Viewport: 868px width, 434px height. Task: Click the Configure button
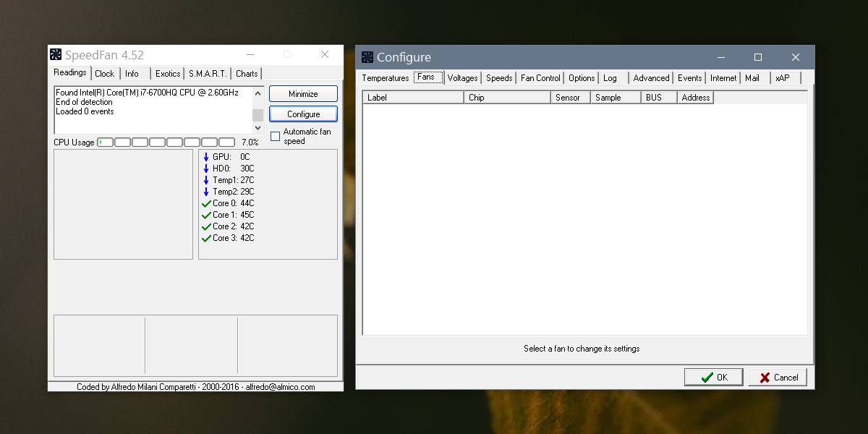coord(303,114)
